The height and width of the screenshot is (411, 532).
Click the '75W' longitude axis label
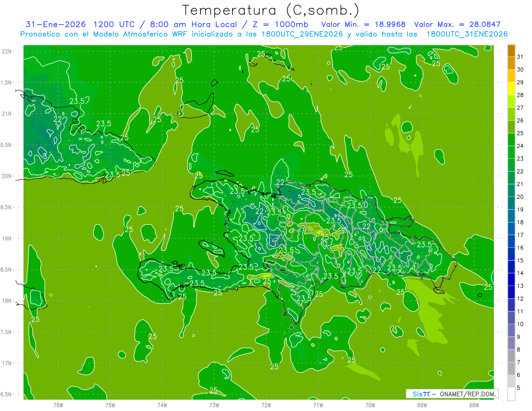tap(110, 405)
